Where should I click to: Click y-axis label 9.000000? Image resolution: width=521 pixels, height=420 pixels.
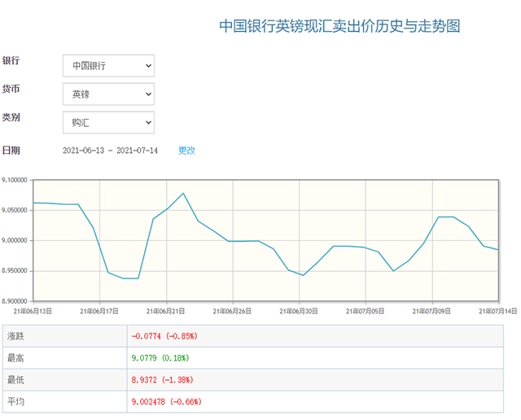coord(15,241)
